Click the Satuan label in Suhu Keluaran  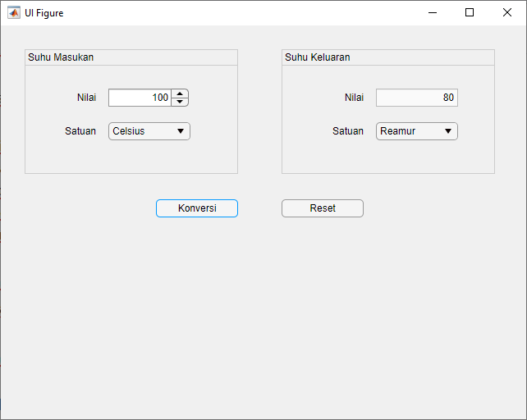348,131
